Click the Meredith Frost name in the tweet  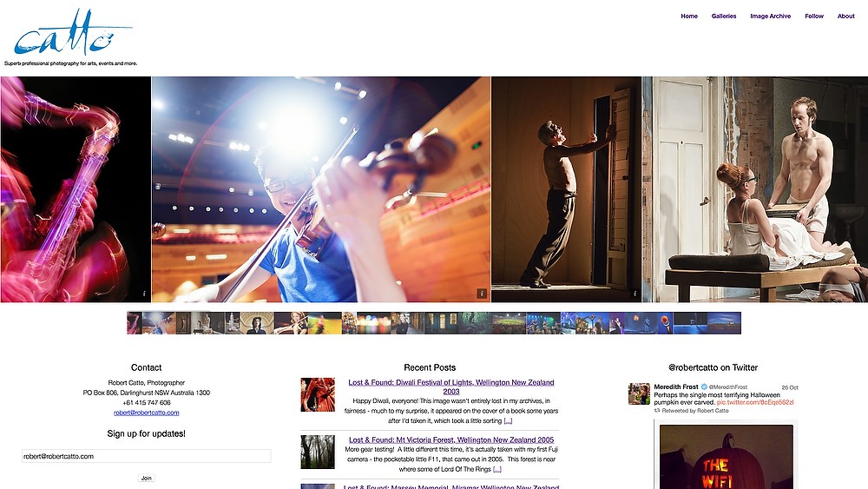[x=676, y=387]
